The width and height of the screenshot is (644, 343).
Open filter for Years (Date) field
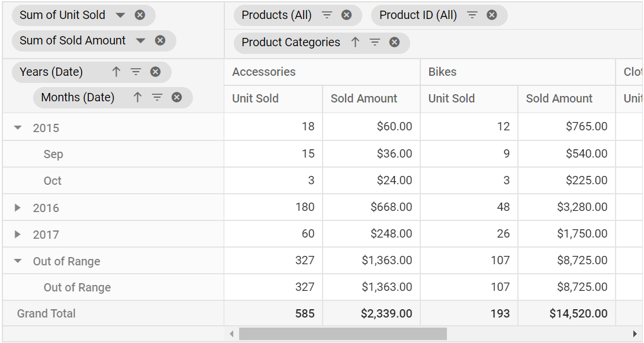(x=136, y=72)
